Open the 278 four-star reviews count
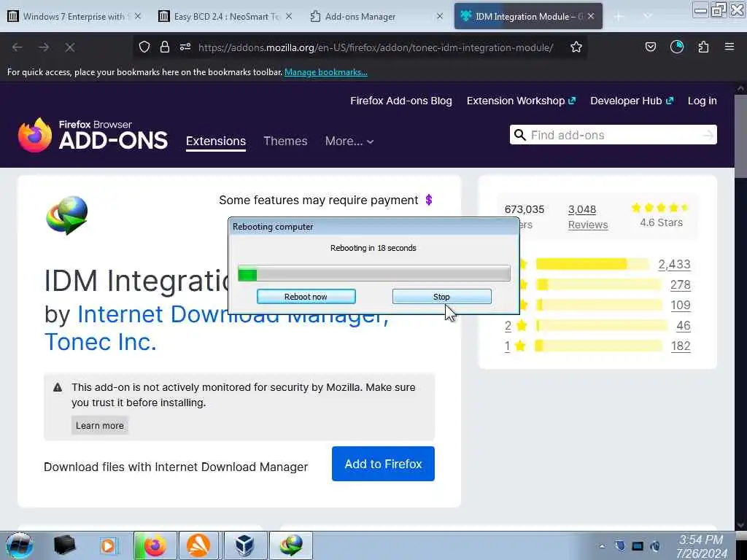Image resolution: width=747 pixels, height=560 pixels. click(x=681, y=285)
